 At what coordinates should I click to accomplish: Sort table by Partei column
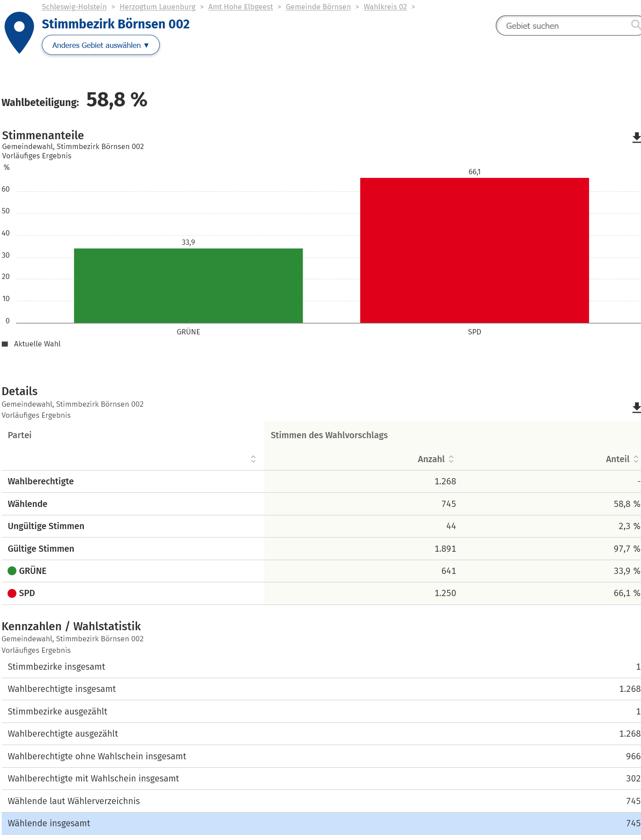(x=253, y=459)
